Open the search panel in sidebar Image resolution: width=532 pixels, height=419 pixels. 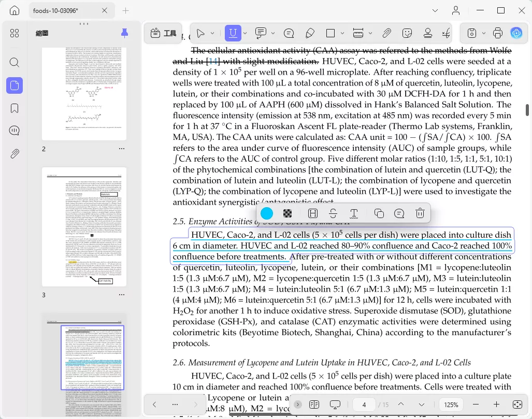tap(15, 63)
